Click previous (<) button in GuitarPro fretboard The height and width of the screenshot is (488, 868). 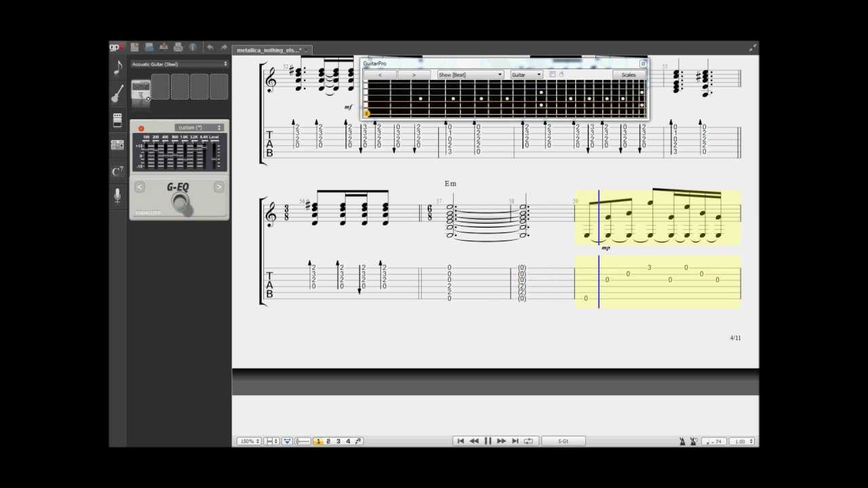point(380,75)
